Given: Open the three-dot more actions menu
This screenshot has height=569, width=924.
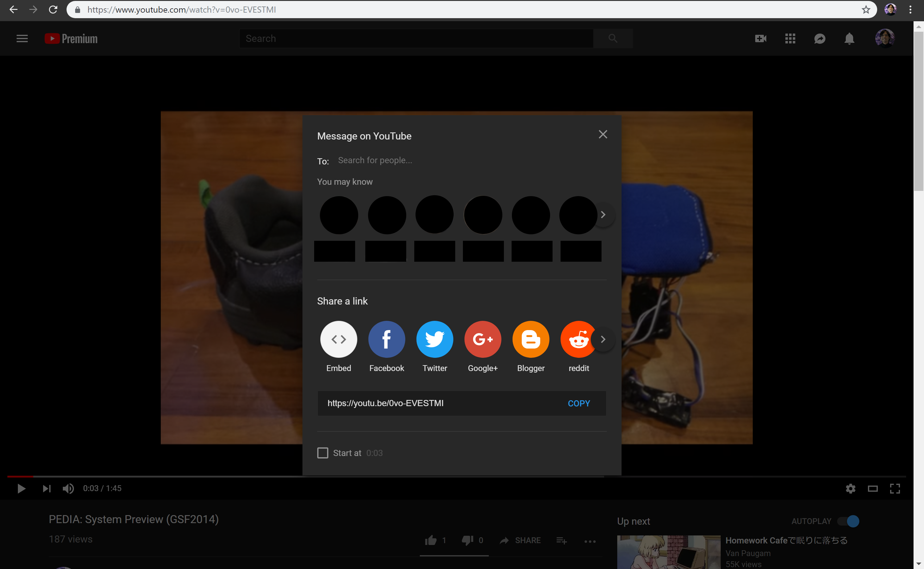Looking at the screenshot, I should (x=590, y=541).
